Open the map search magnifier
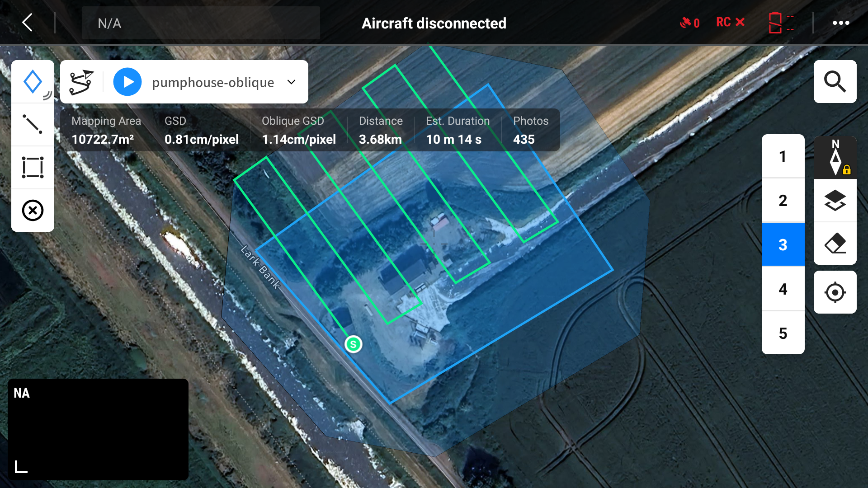Viewport: 868px width, 488px height. (x=835, y=82)
